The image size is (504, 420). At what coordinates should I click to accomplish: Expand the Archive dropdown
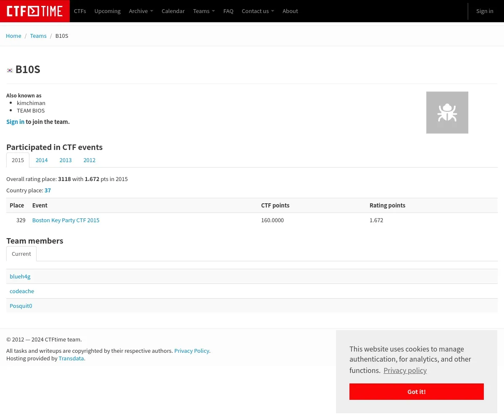[141, 11]
